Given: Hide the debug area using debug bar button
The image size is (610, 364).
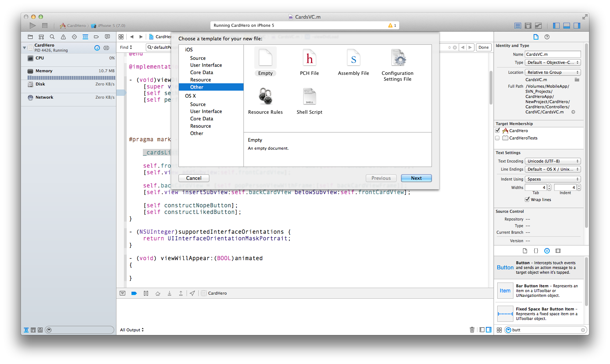Looking at the screenshot, I should [x=123, y=293].
